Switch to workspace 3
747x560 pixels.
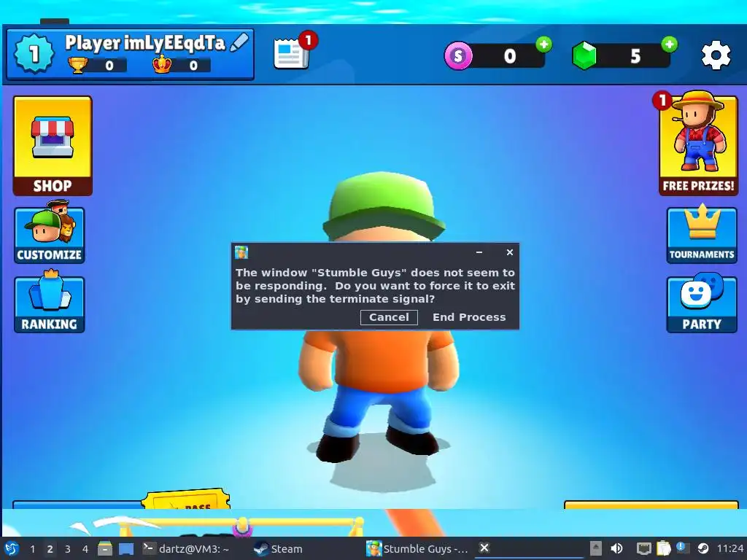pos(68,549)
